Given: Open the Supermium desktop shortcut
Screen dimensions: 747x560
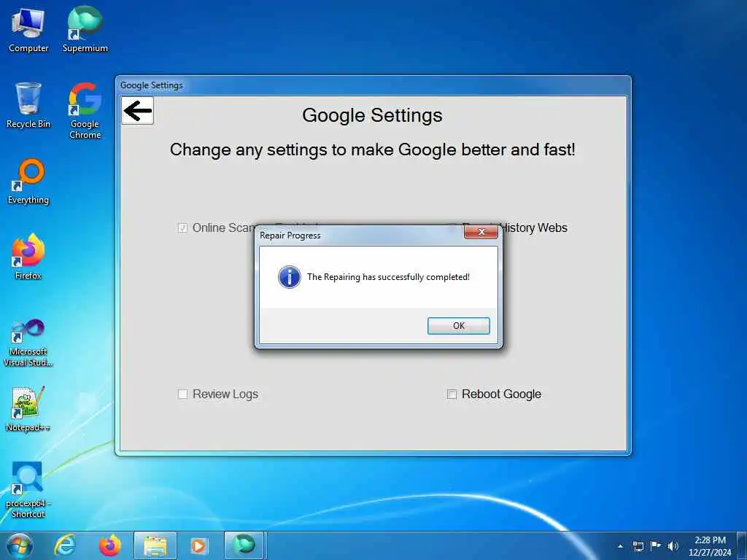Looking at the screenshot, I should coord(85,29).
